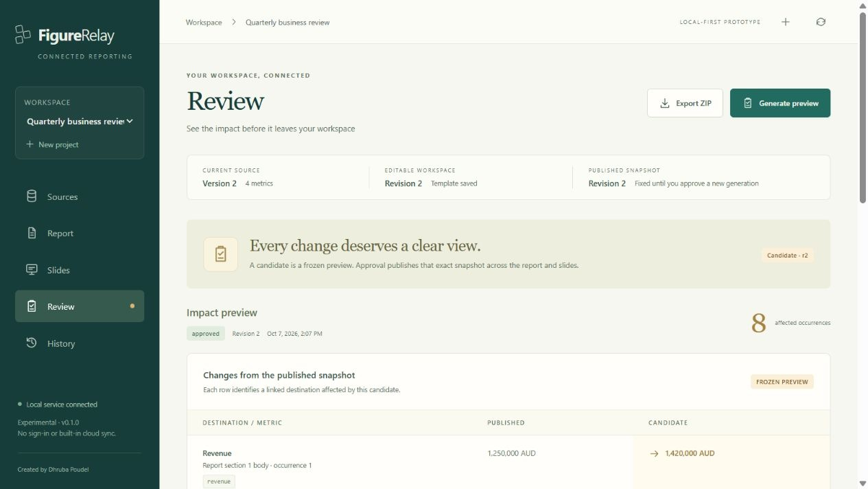Click Report section 1 body - occurrence 1
The height and width of the screenshot is (489, 868).
(257, 466)
